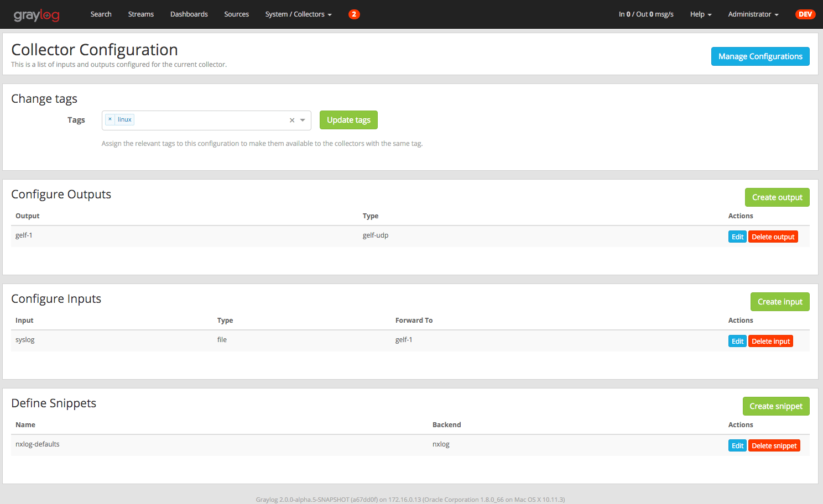Go to the Search page
Image resolution: width=823 pixels, height=504 pixels.
point(101,14)
